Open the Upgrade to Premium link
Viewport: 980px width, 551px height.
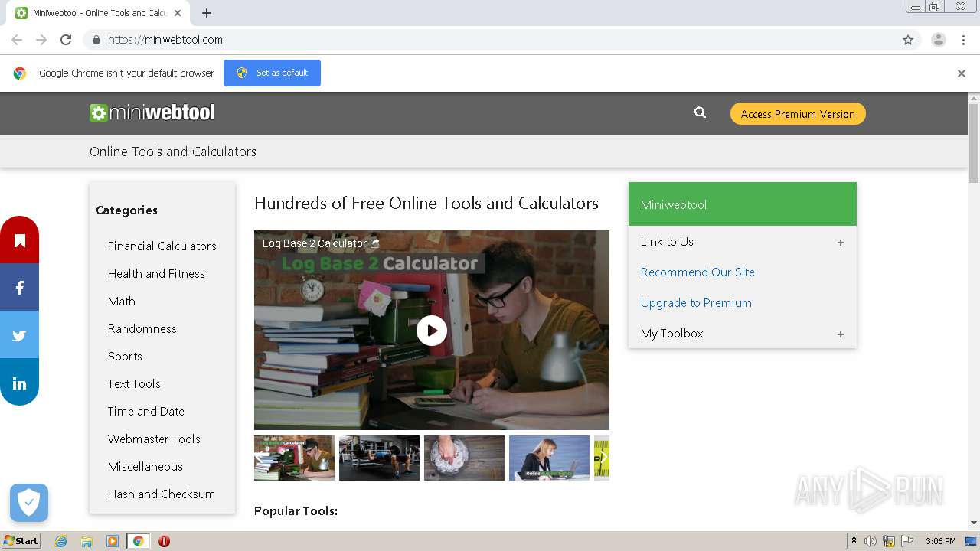coord(696,302)
